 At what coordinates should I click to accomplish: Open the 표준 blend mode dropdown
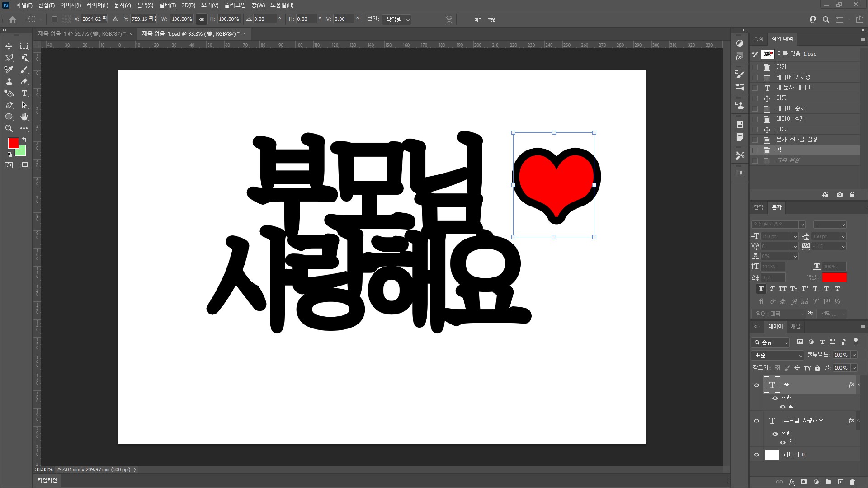tap(777, 355)
